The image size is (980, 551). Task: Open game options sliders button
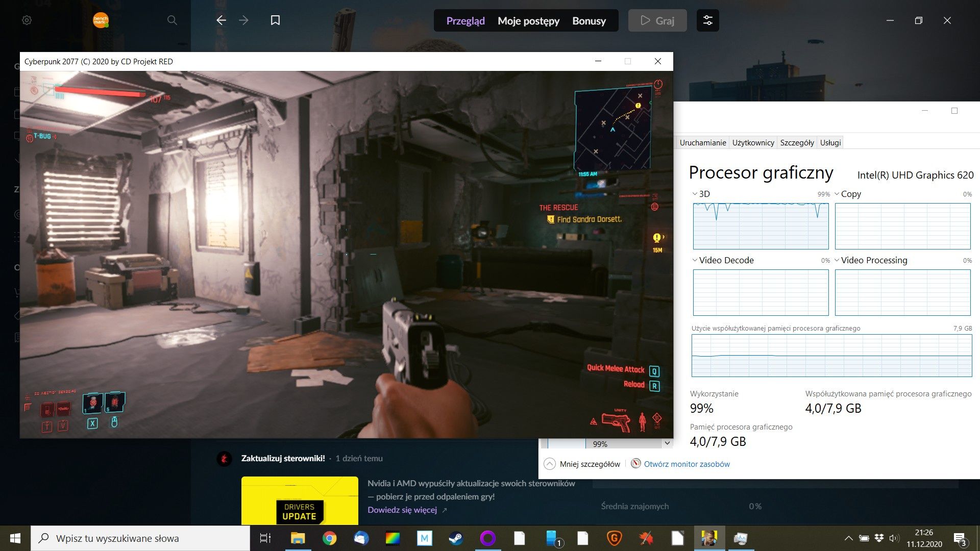click(708, 20)
